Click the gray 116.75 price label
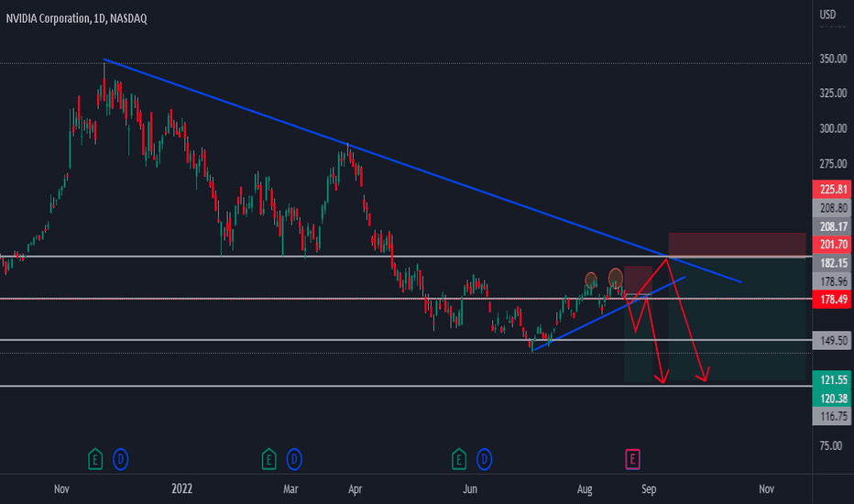Viewport: 854px width, 504px height. [833, 416]
